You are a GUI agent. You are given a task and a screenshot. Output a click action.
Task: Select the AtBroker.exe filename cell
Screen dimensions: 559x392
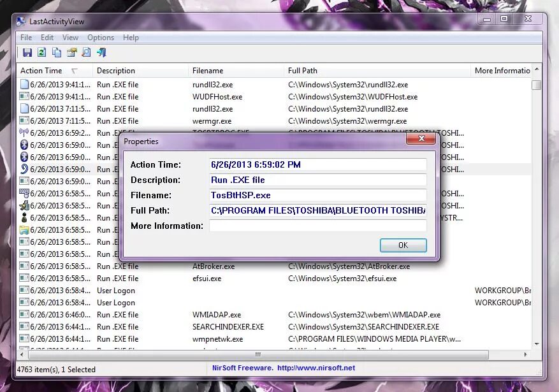click(x=214, y=266)
